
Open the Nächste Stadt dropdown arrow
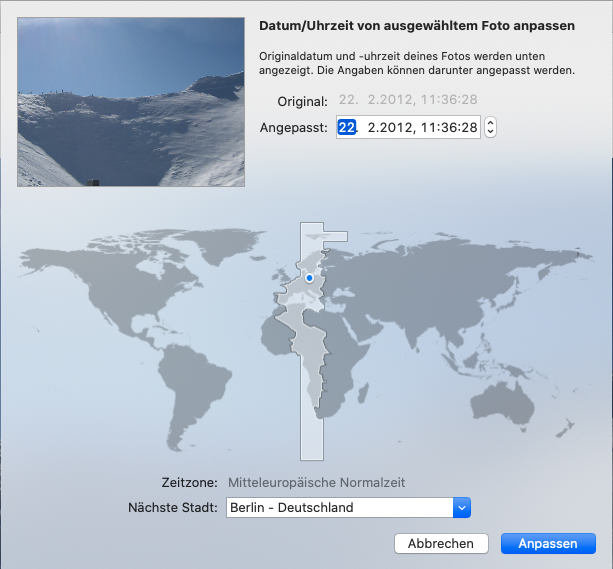coord(462,508)
